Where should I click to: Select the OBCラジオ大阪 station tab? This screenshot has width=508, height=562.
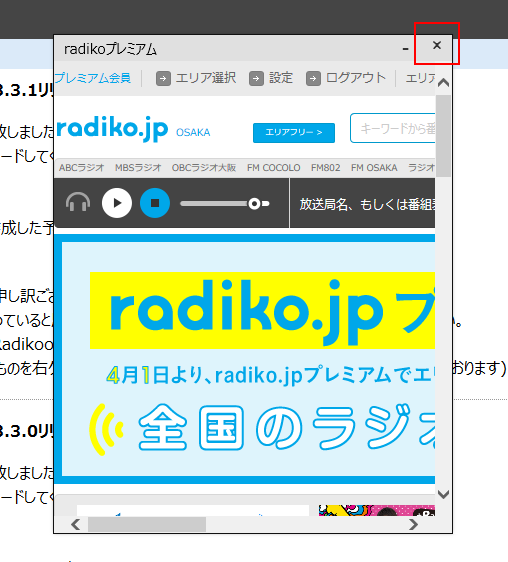click(x=204, y=168)
